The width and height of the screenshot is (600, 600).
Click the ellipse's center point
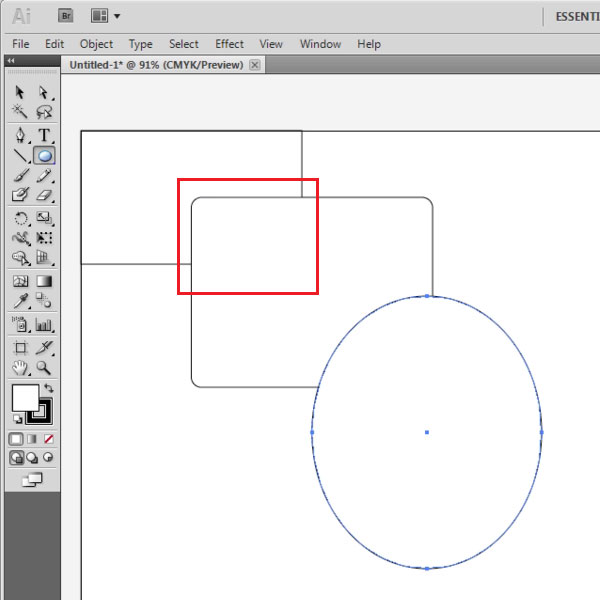point(427,432)
